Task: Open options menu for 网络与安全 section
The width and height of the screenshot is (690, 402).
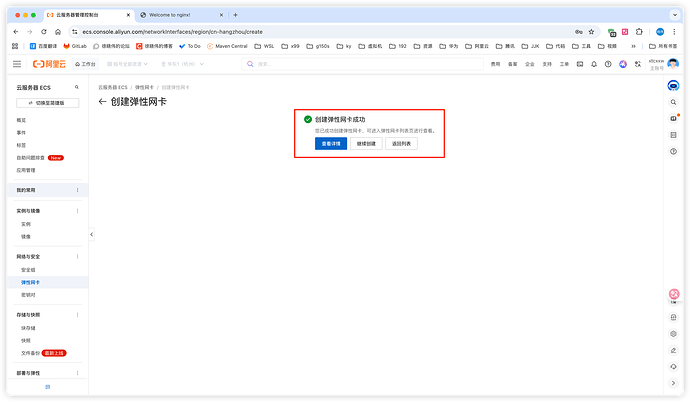Action: [78, 258]
